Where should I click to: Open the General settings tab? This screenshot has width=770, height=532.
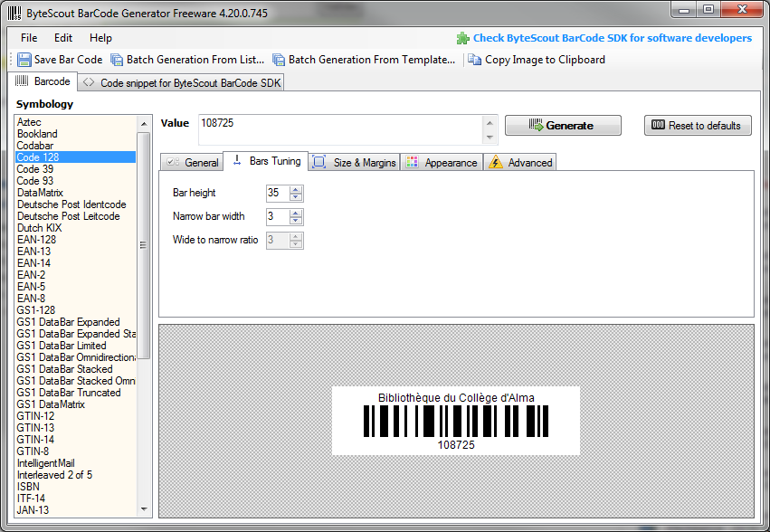[x=193, y=163]
